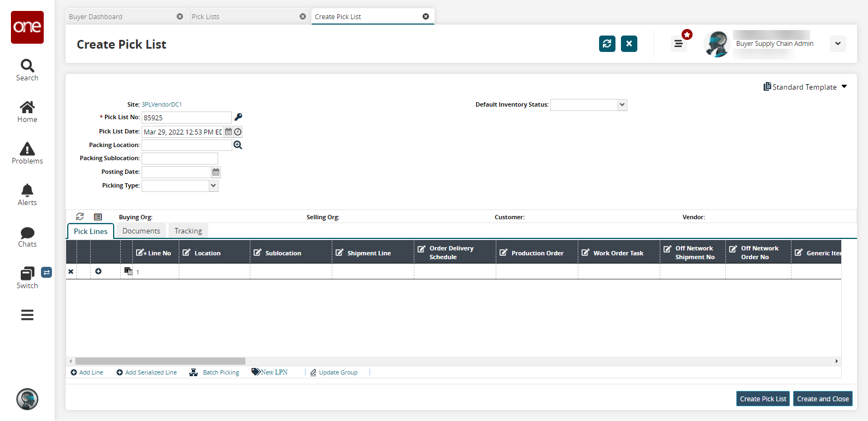The image size is (868, 421).
Task: Click the user profile picture in header
Action: point(717,44)
